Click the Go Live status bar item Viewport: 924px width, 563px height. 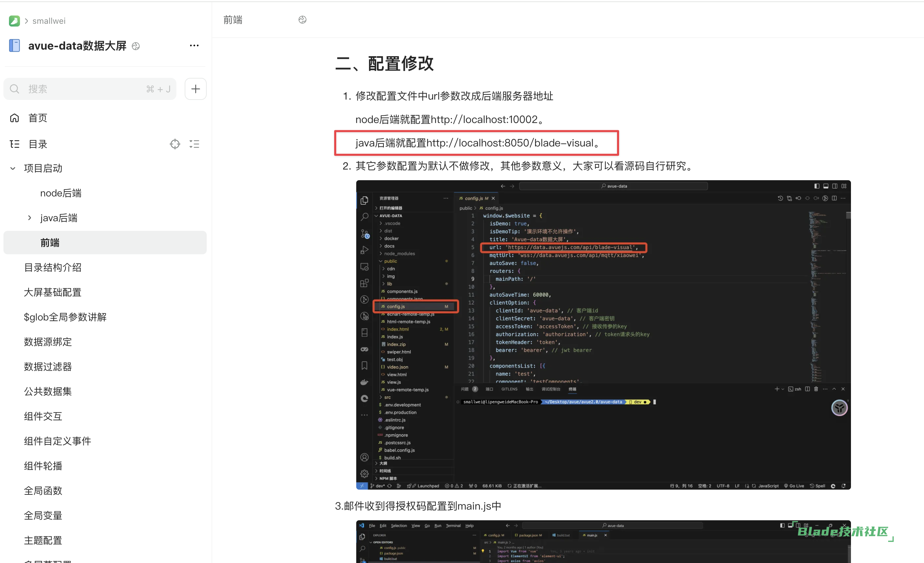(794, 486)
